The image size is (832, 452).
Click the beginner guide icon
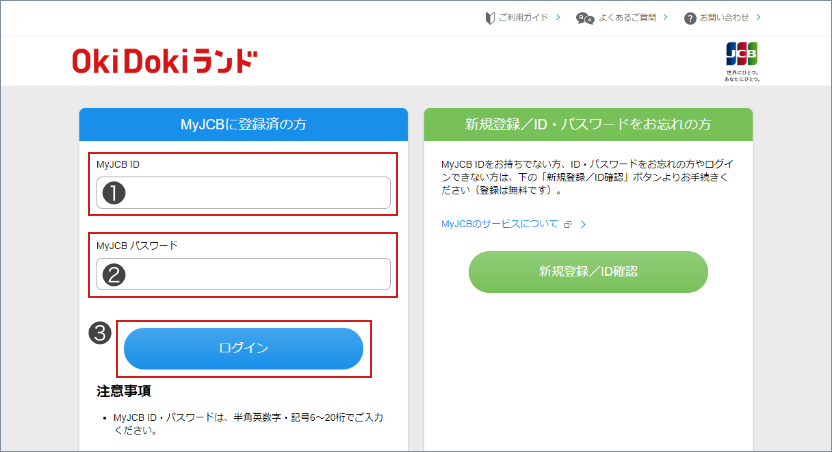click(490, 18)
